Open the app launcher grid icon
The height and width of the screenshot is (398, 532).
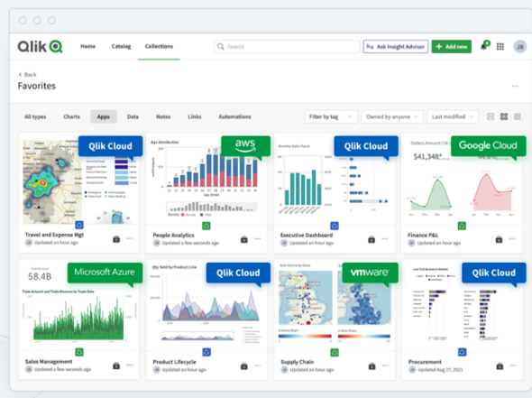500,47
